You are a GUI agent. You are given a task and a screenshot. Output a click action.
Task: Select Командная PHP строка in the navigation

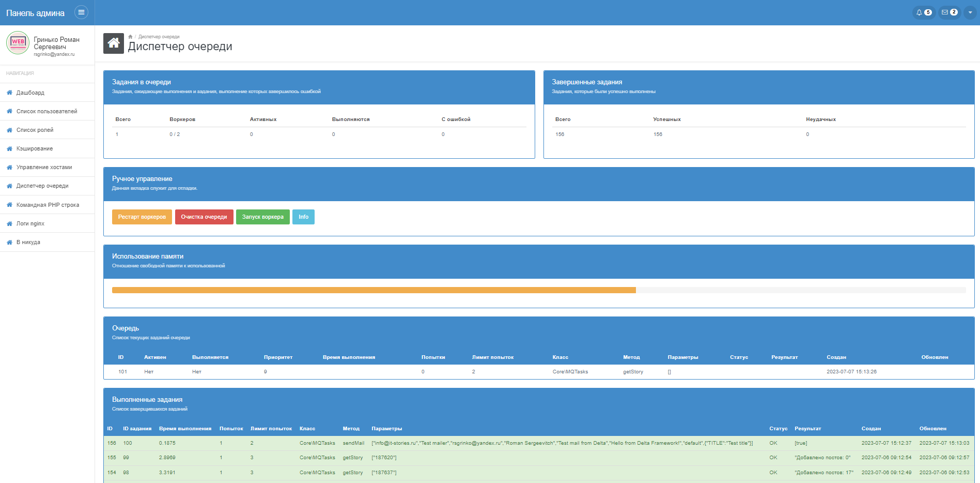tap(48, 205)
